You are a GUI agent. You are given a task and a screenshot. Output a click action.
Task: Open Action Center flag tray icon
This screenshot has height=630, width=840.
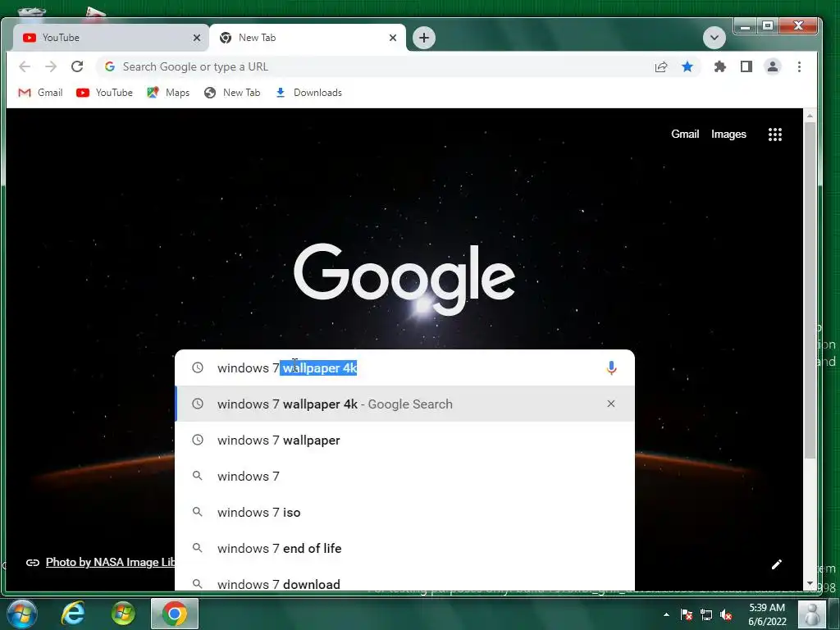(687, 614)
